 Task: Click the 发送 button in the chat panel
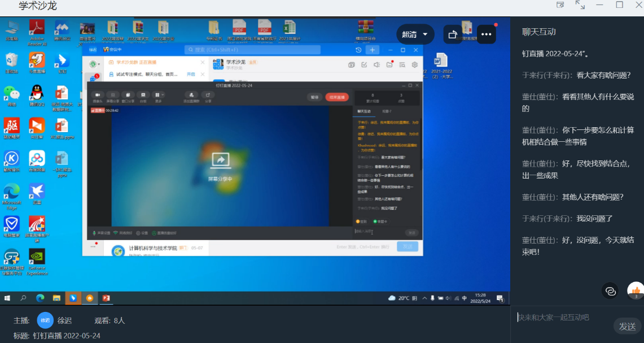coord(627,327)
